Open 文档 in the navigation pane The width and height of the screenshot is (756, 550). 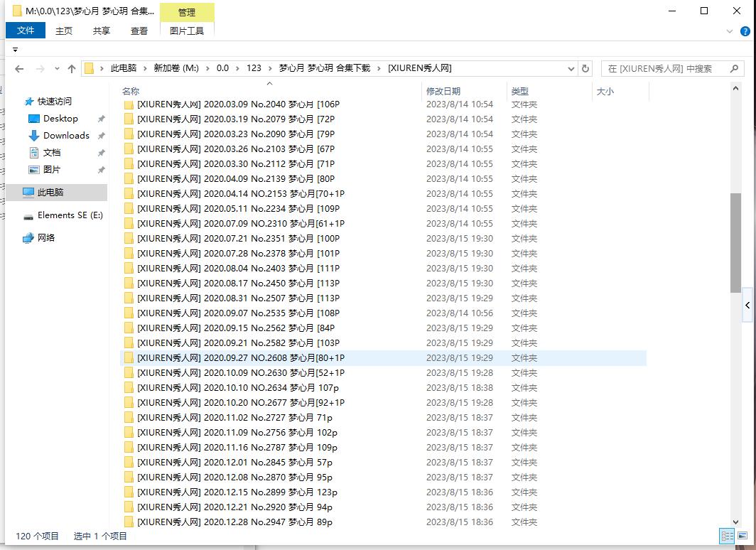click(x=52, y=153)
